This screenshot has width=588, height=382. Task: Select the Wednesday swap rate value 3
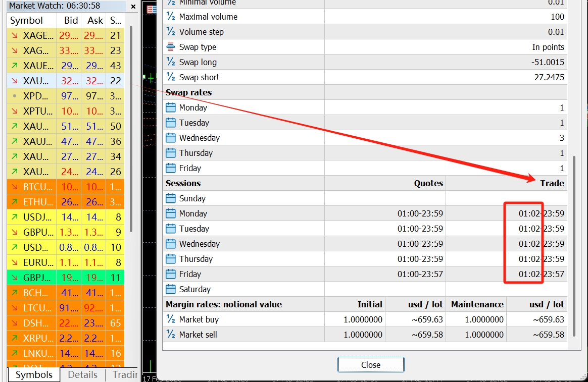point(561,138)
